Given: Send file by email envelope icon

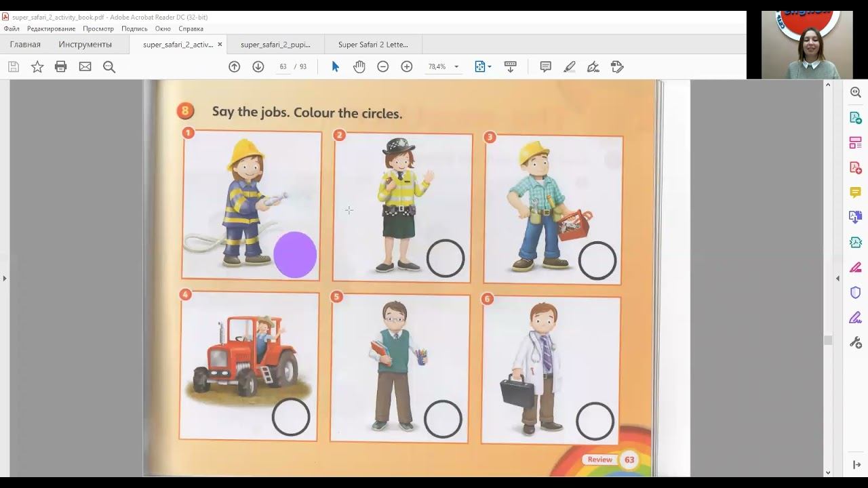Looking at the screenshot, I should [x=85, y=66].
